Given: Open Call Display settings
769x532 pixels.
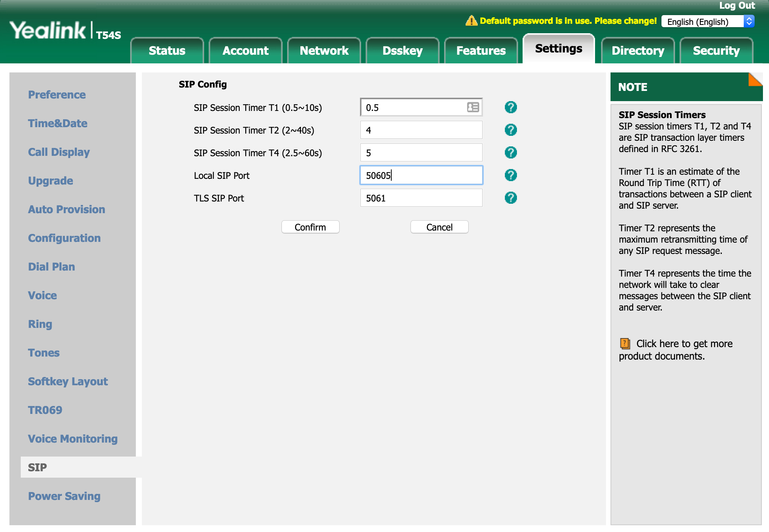Looking at the screenshot, I should [59, 152].
